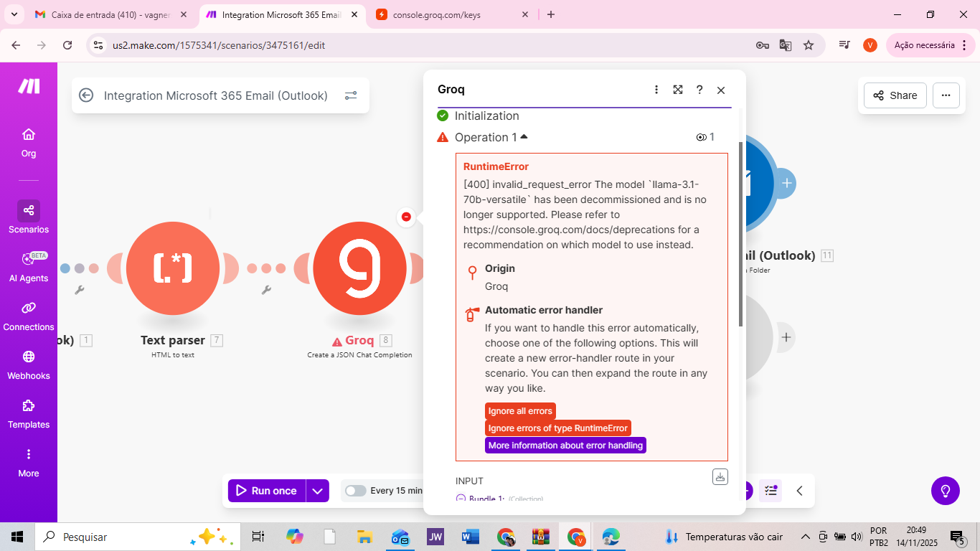Run the scenario once

tap(267, 491)
